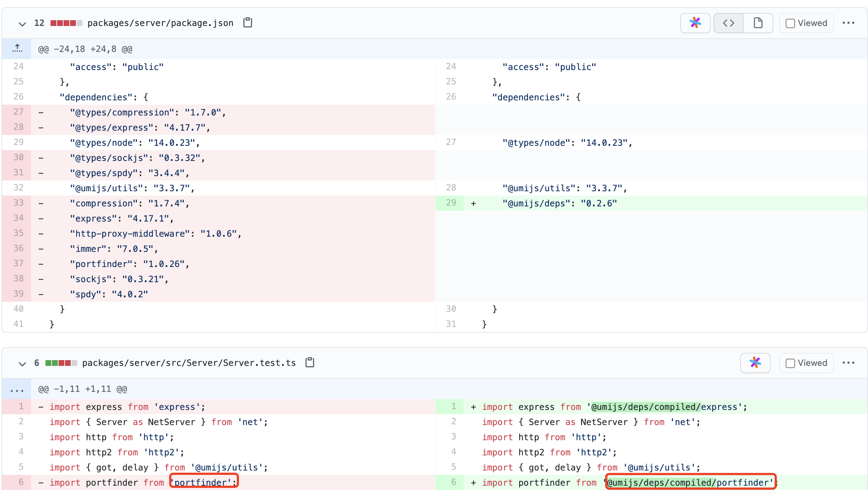Click the packages/server/src/Server/Server.test.ts file name
Screen dimensions: 868x490
189,363
